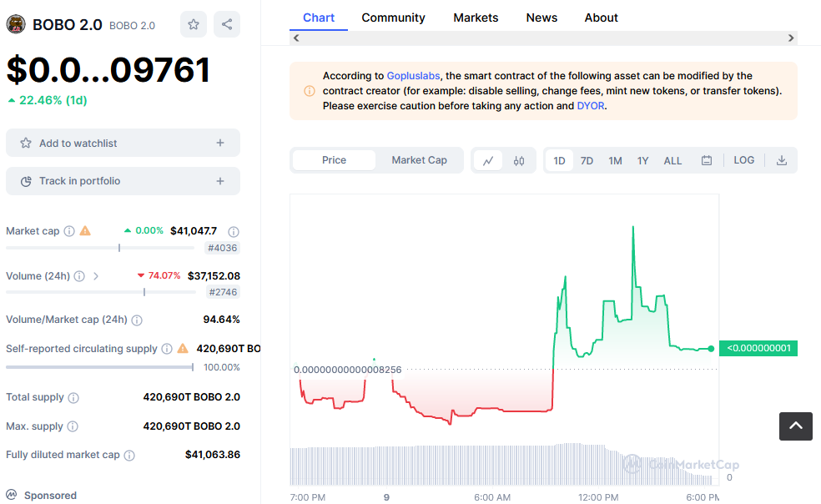This screenshot has width=821, height=504.
Task: Click the circulating supply warning triangle
Action: pyautogui.click(x=183, y=349)
